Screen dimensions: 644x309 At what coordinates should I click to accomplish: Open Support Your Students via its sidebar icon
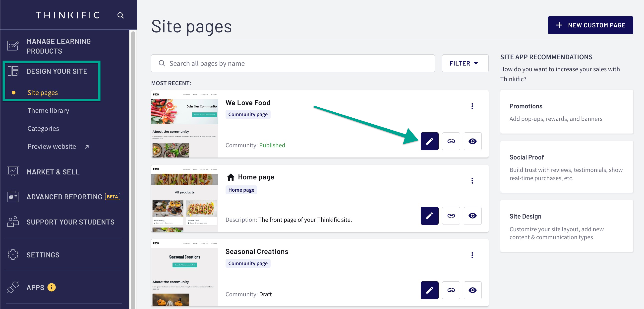(12, 222)
